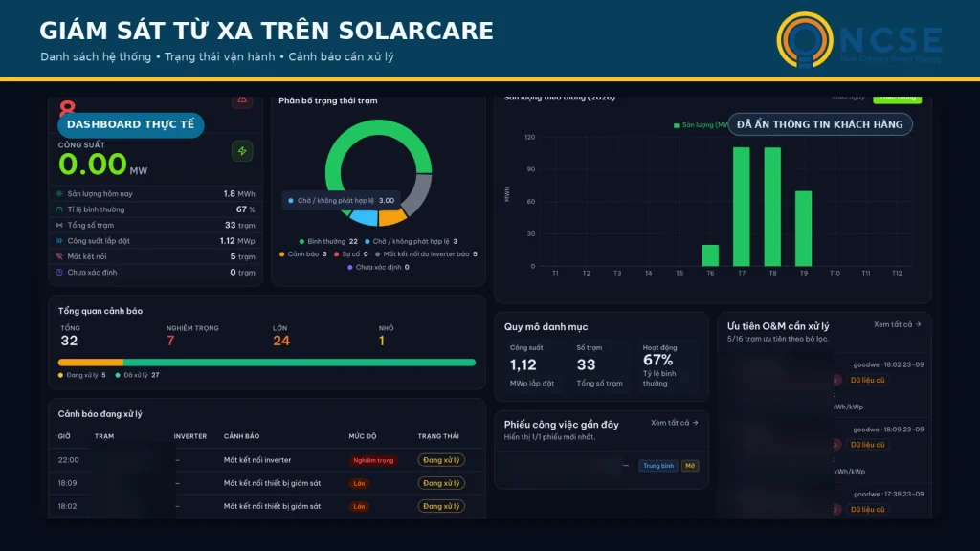Click the Lớn badge in 18:09 row
Image resolution: width=980 pixels, height=551 pixels.
(x=359, y=483)
